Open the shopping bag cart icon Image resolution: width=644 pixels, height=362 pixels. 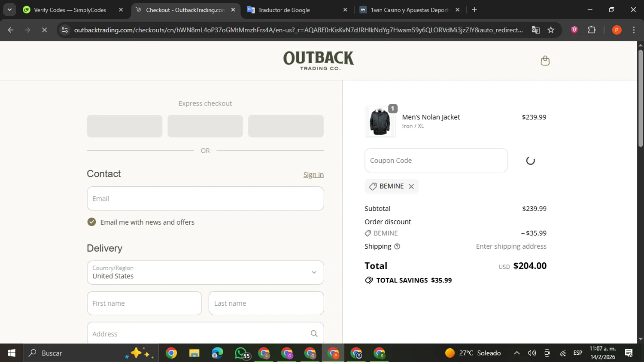[545, 61]
